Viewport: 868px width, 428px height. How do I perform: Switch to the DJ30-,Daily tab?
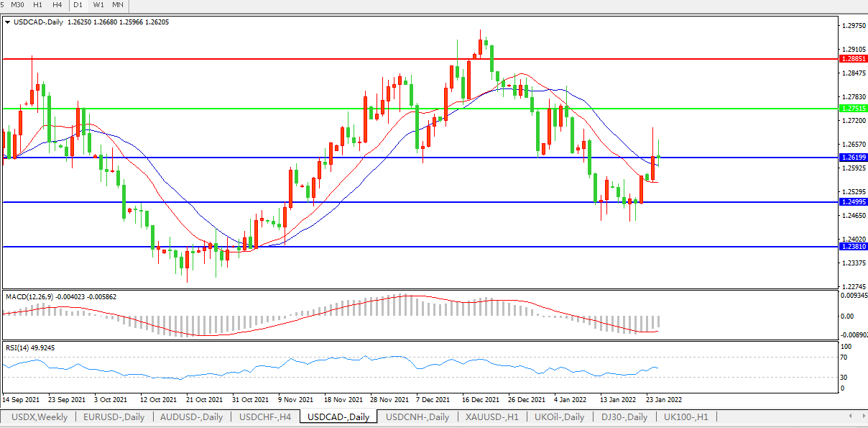[x=624, y=417]
